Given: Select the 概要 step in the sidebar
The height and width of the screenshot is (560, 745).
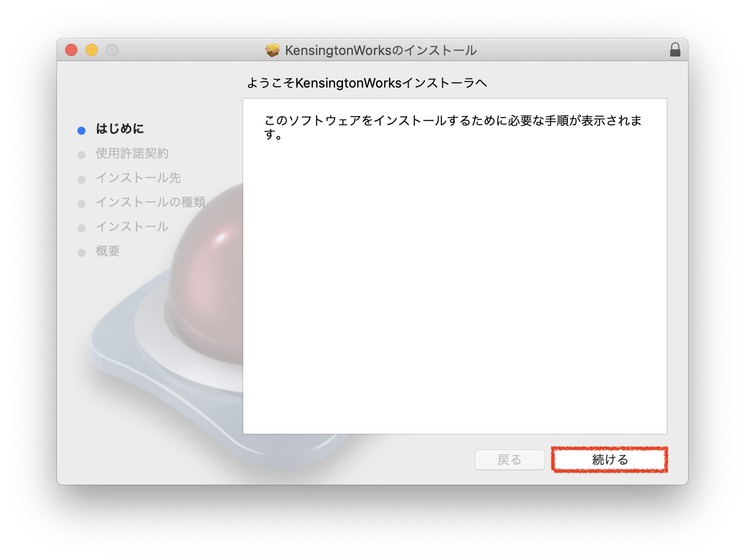Looking at the screenshot, I should point(108,251).
